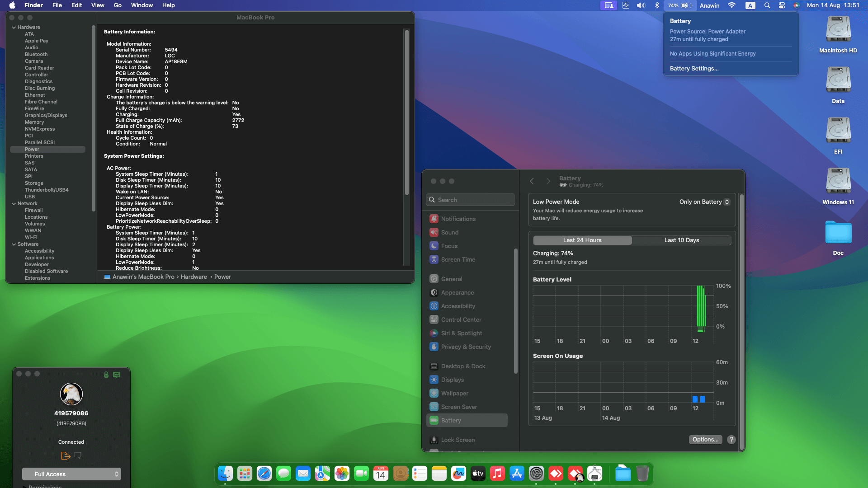
Task: Switch graph to Last 10 Days
Action: pos(681,240)
